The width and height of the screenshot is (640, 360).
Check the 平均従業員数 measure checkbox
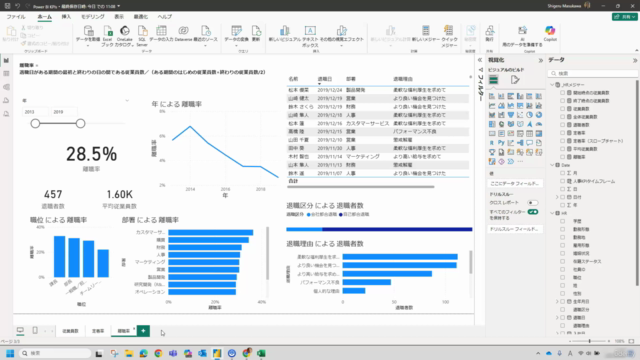click(x=562, y=149)
